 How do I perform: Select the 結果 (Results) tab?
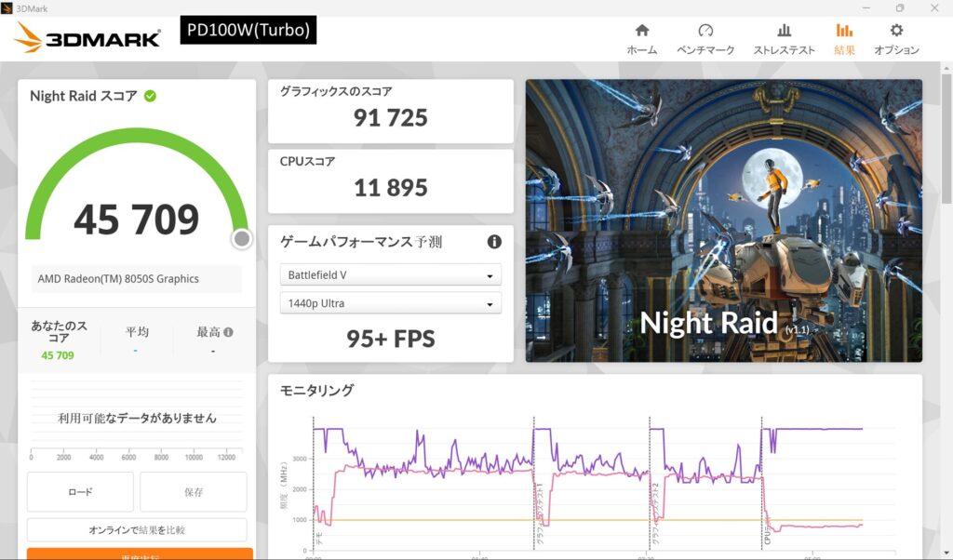point(844,39)
